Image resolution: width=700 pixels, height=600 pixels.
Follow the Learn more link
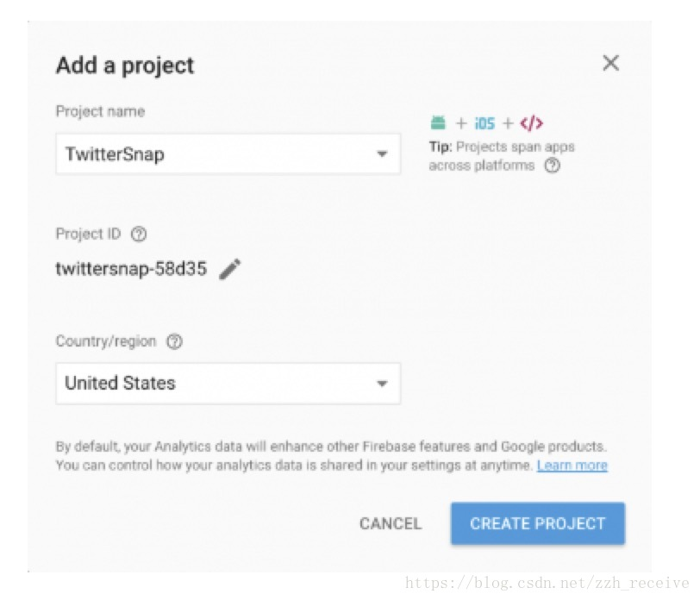point(572,466)
